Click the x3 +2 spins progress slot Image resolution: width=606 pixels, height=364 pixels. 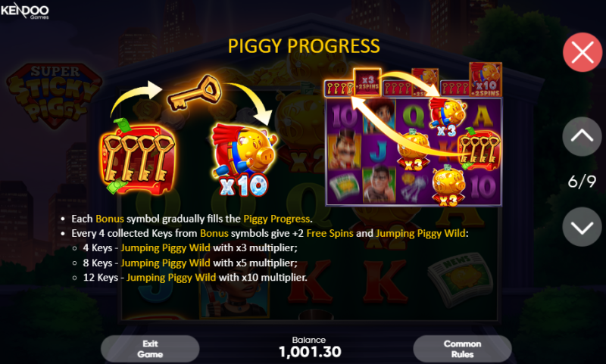(x=367, y=82)
